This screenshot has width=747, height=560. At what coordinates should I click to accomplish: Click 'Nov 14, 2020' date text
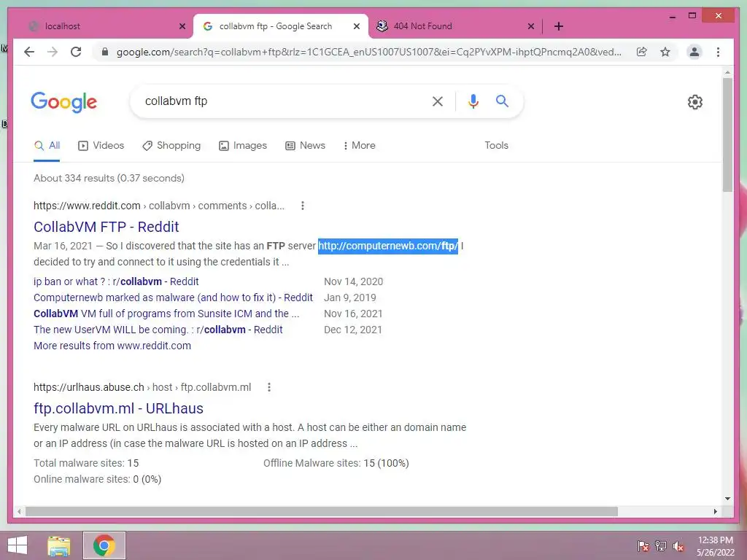coord(354,281)
